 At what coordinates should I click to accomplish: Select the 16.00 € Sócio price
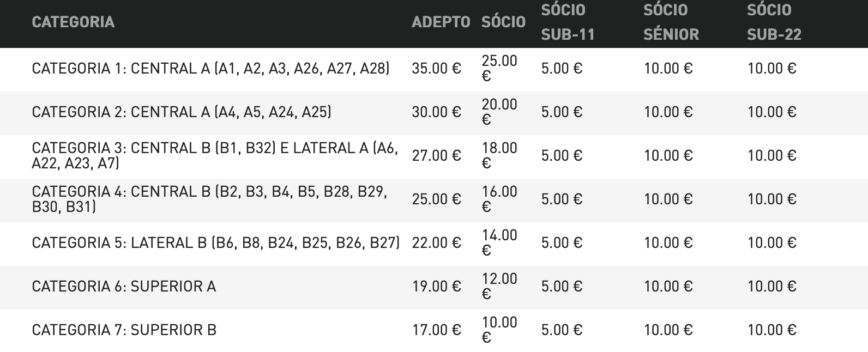pos(499,199)
